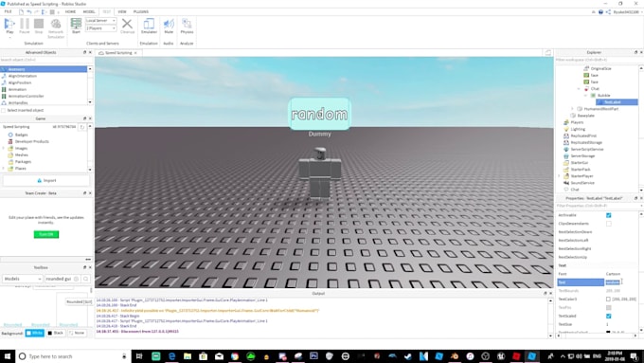This screenshot has height=363, width=644.
Task: Select ReplicatedStorage in Explorer
Action: 586,142
